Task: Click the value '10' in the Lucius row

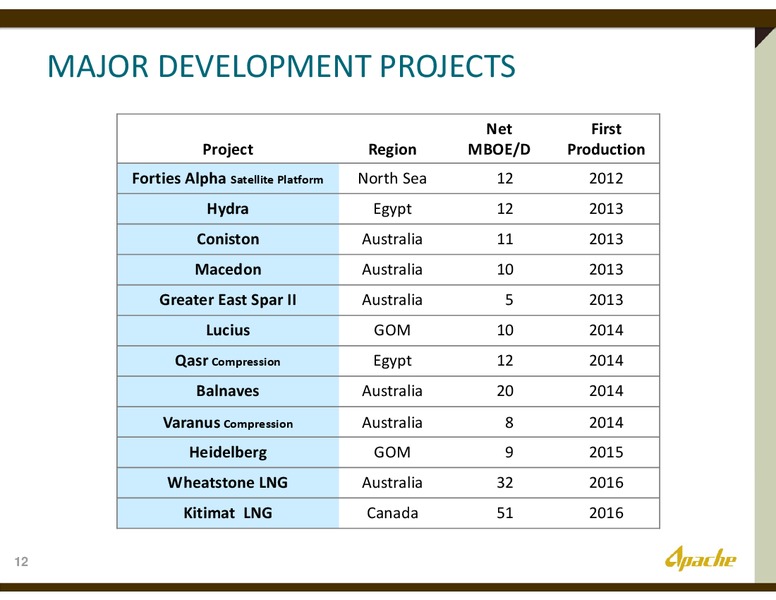Action: point(505,330)
